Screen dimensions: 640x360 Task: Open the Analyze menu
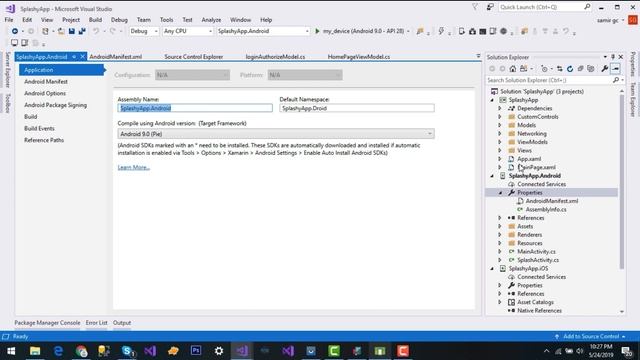pos(211,20)
